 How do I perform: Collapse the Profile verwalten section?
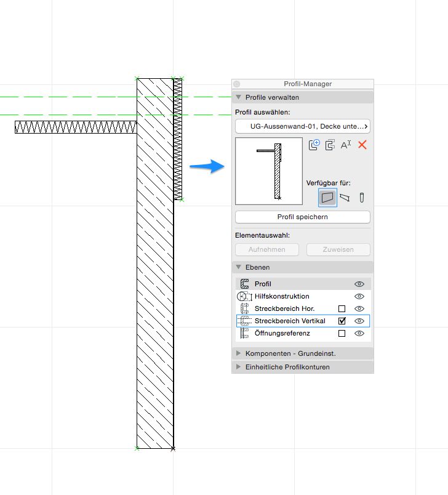pyautogui.click(x=238, y=97)
